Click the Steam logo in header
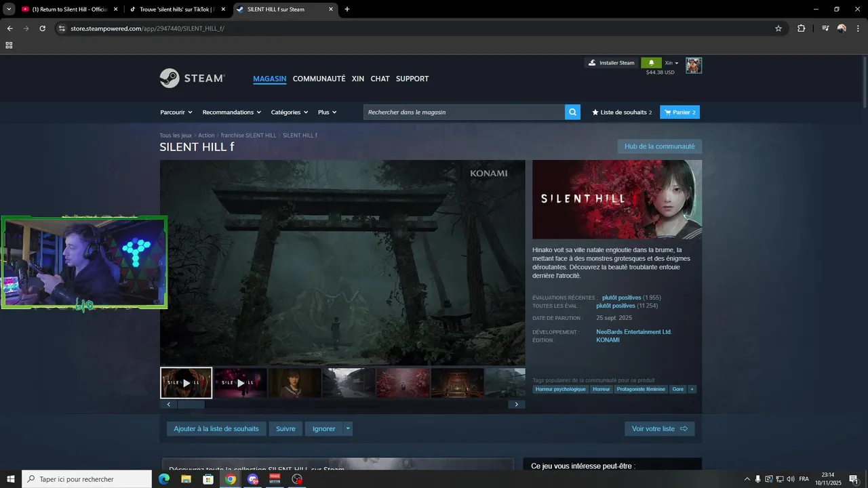The height and width of the screenshot is (488, 868). point(193,79)
